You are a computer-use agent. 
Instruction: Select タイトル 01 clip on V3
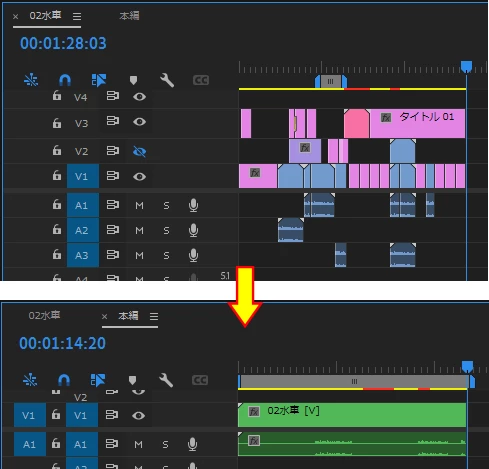pos(417,123)
